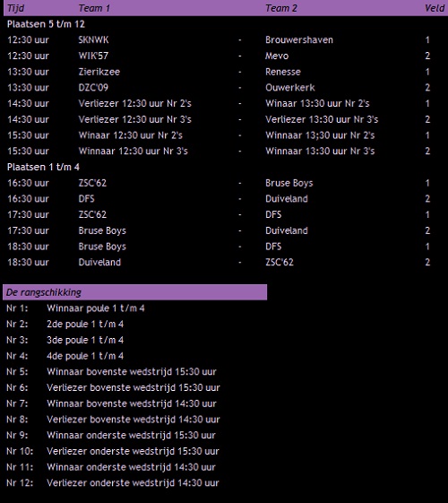Click SKNWK team name
This screenshot has height=503, width=448.
tap(93, 39)
